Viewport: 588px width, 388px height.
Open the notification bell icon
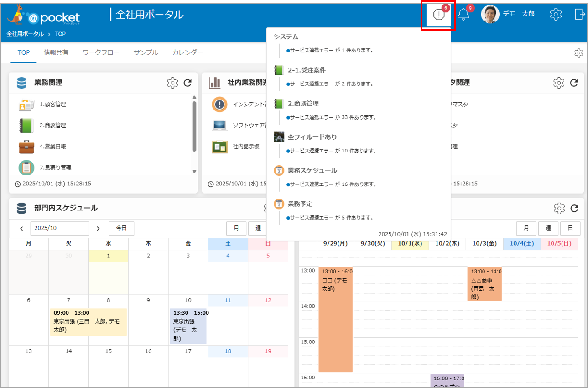coord(463,15)
